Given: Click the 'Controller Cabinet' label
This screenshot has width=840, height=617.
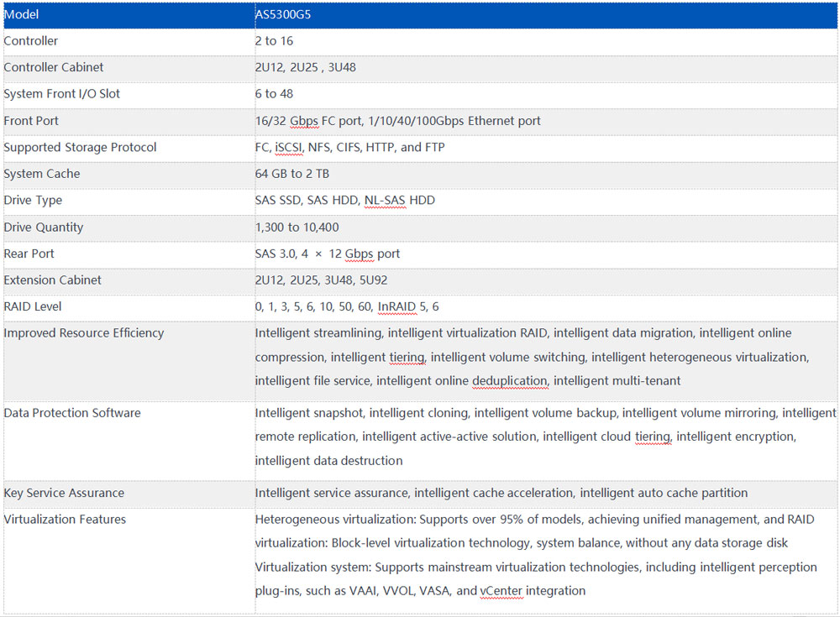Looking at the screenshot, I should pos(54,67).
